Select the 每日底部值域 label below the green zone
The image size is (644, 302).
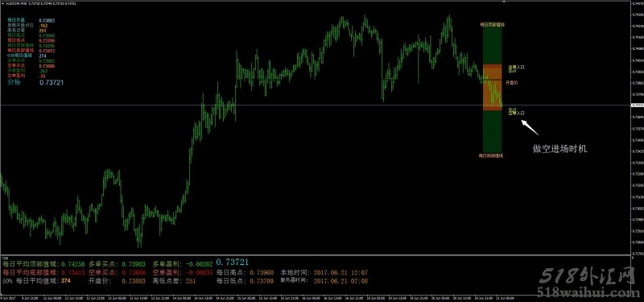click(492, 155)
